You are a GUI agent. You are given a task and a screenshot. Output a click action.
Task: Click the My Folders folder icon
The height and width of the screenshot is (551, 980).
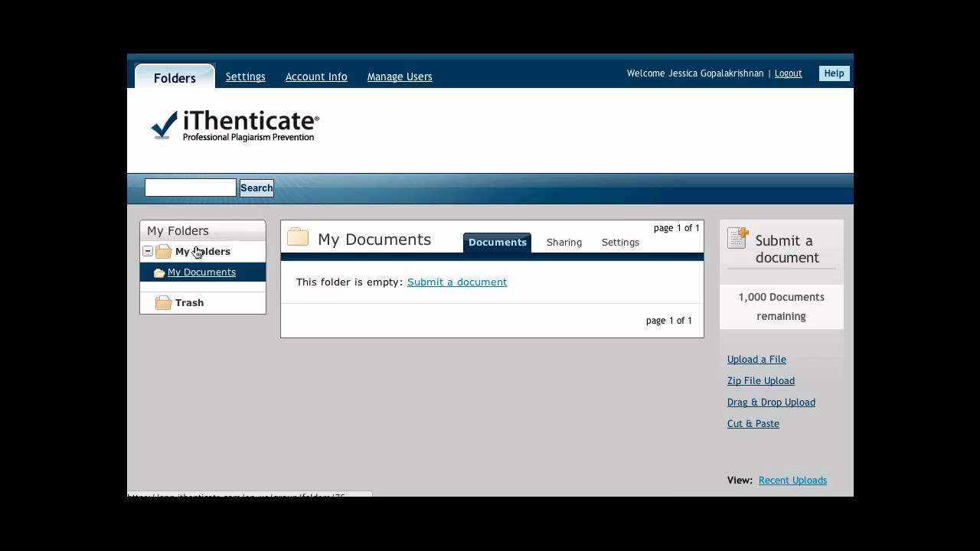coord(164,251)
